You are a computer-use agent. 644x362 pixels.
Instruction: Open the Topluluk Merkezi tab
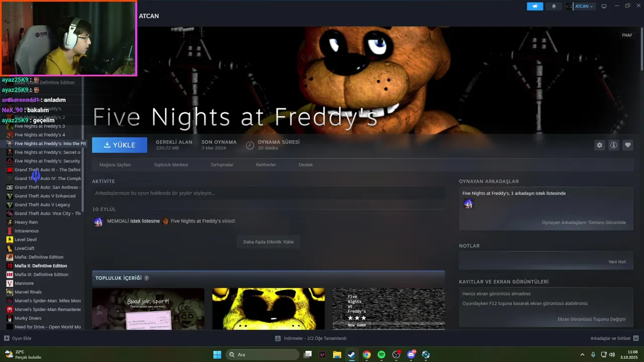point(171,165)
